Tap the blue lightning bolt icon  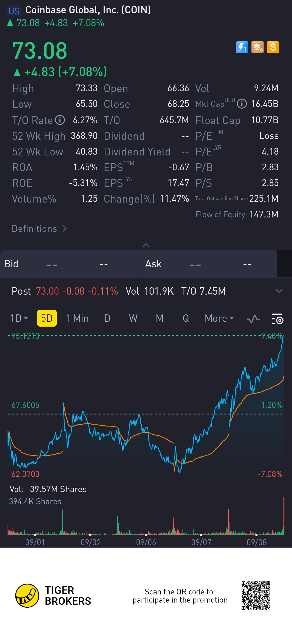point(242,47)
